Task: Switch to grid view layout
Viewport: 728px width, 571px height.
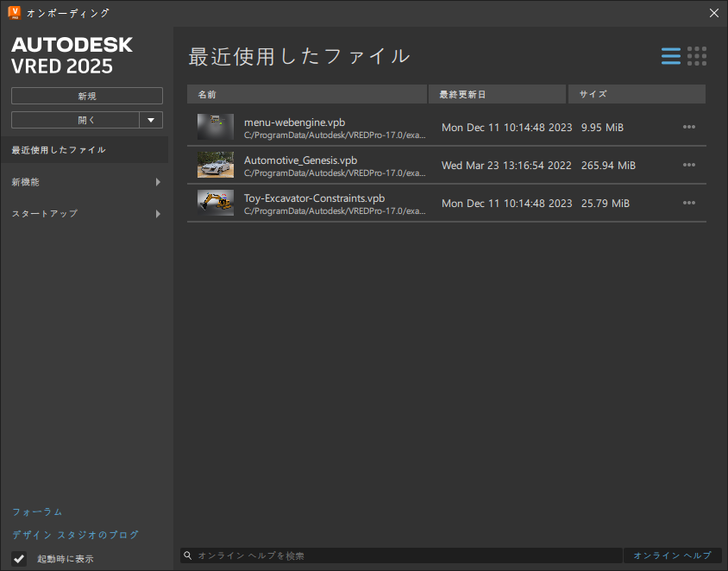Action: (697, 55)
